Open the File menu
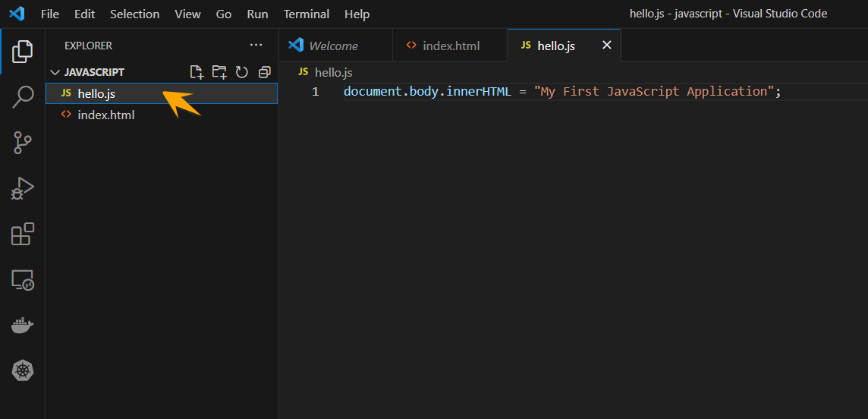868x419 pixels. [x=50, y=14]
